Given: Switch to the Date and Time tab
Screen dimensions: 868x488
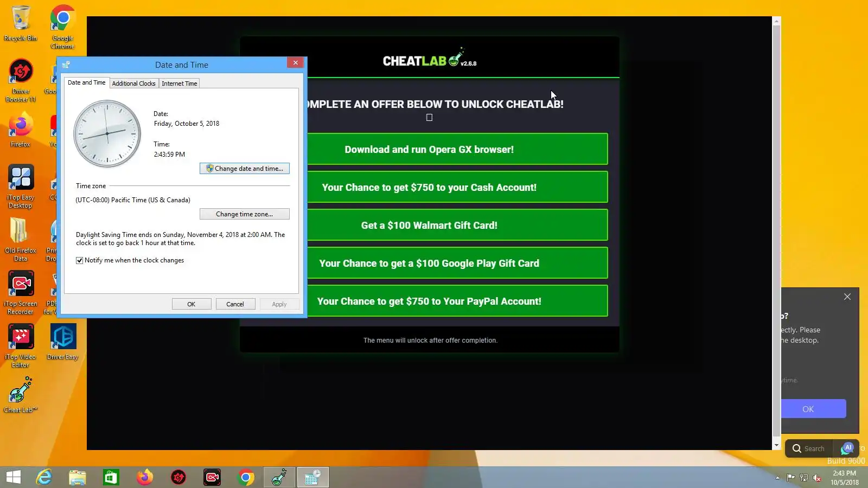Looking at the screenshot, I should click(87, 82).
